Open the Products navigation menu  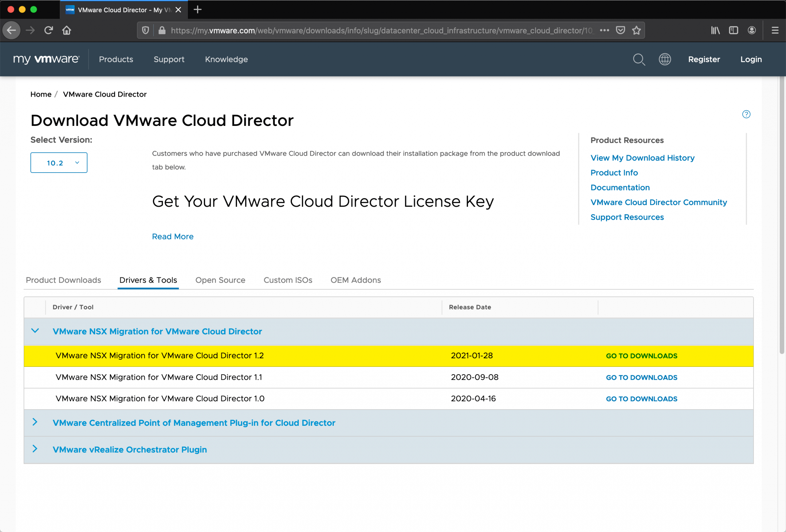pos(116,60)
